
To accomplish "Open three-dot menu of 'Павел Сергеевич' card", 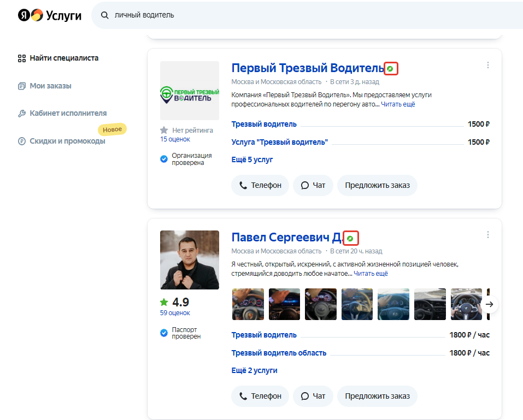I will (x=488, y=235).
